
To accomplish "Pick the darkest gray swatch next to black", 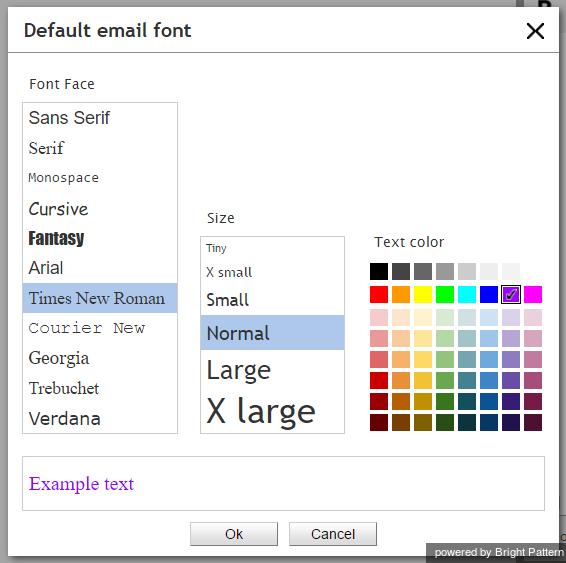I will coord(401,271).
